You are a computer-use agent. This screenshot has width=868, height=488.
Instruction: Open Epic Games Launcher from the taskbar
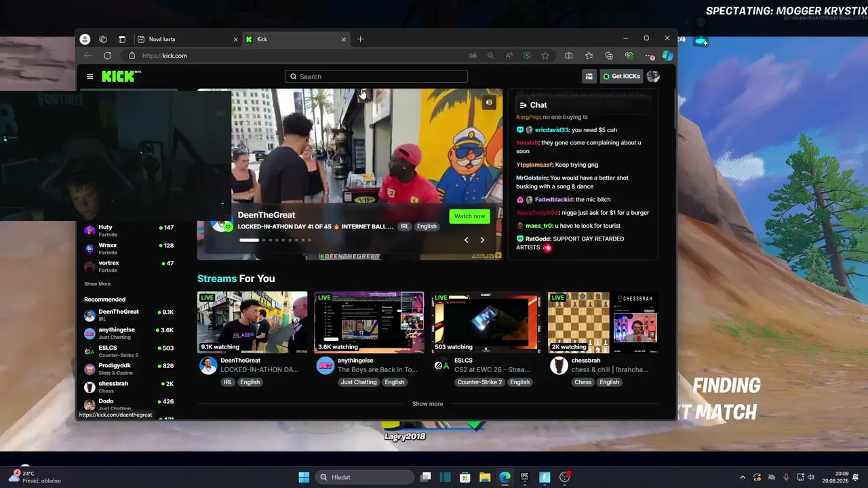click(x=525, y=477)
